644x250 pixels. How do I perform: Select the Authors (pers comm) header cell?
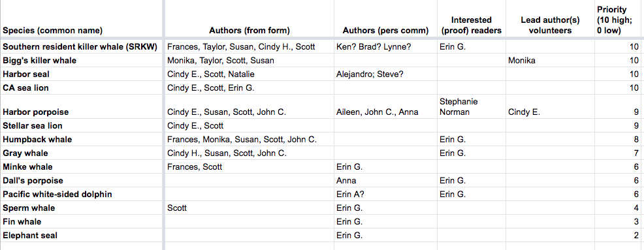385,19
